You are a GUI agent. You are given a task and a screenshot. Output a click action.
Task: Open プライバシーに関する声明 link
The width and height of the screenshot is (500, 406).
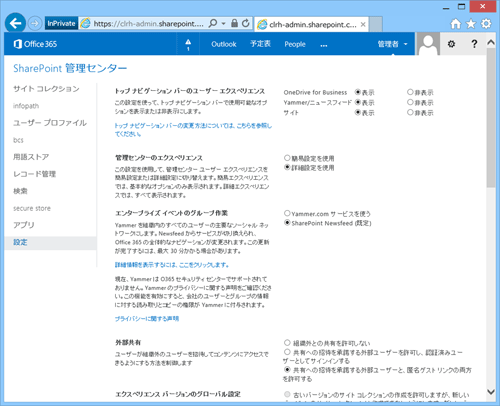coord(147,319)
